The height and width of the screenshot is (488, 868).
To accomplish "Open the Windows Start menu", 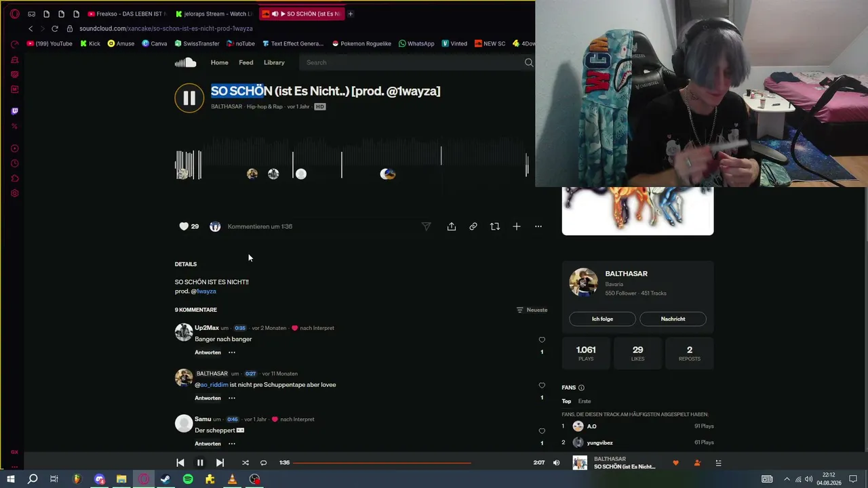I will [x=11, y=479].
